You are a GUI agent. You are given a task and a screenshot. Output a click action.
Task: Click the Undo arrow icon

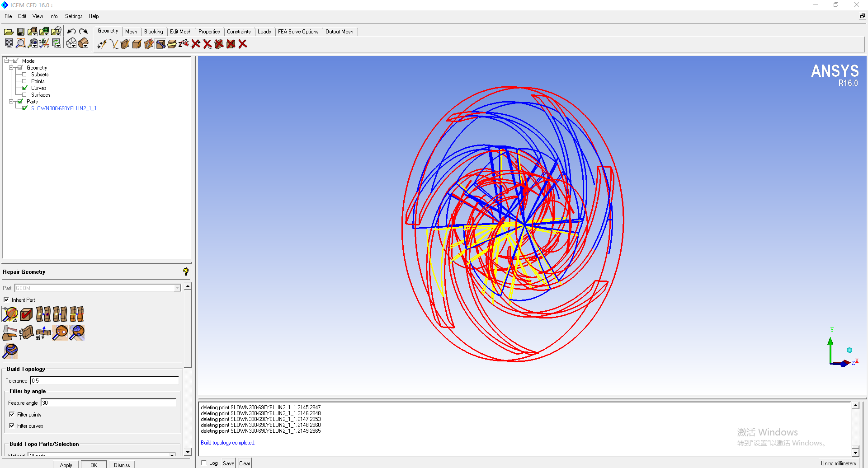tap(71, 32)
